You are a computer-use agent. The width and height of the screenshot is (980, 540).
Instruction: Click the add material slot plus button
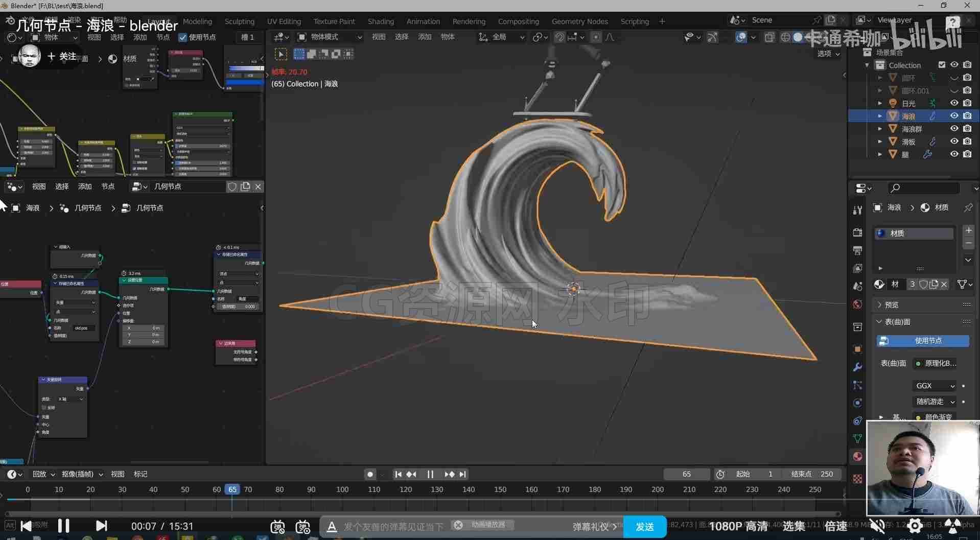pyautogui.click(x=968, y=230)
